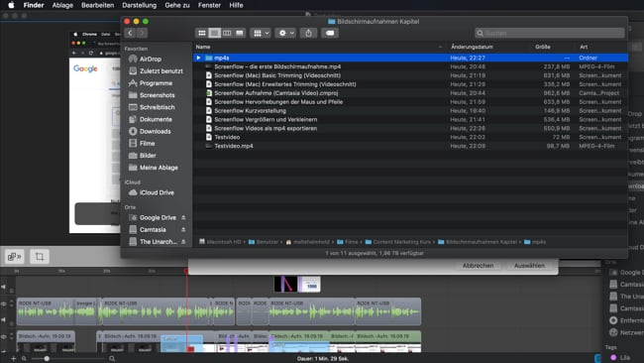Open the Finder menu
The width and height of the screenshot is (644, 363).
pos(34,5)
